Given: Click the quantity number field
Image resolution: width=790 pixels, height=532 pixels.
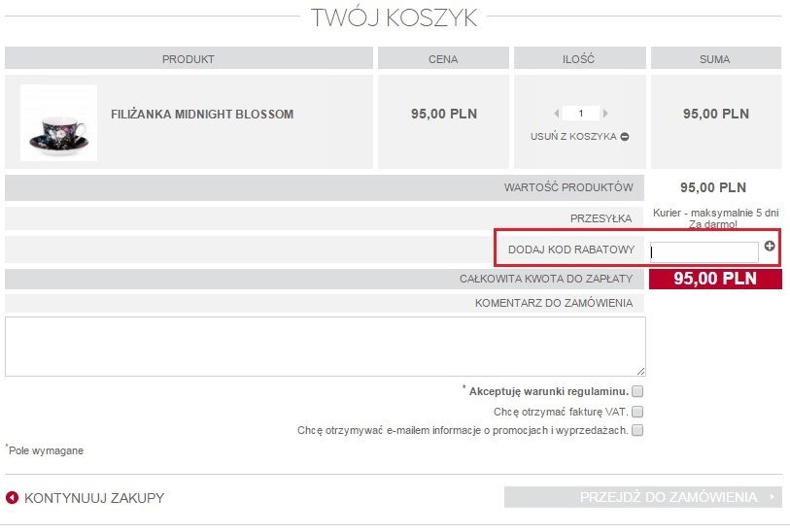Looking at the screenshot, I should point(581,114).
